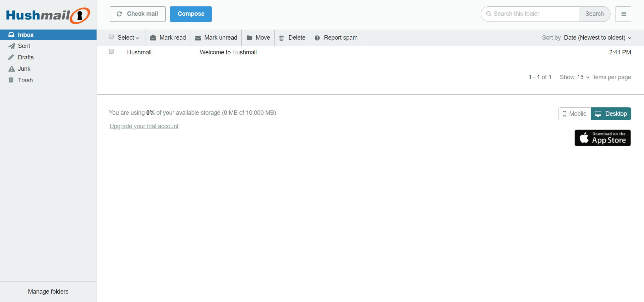Click the monitor icon on Desktop button
Image resolution: width=644 pixels, height=302 pixels.
tap(598, 114)
